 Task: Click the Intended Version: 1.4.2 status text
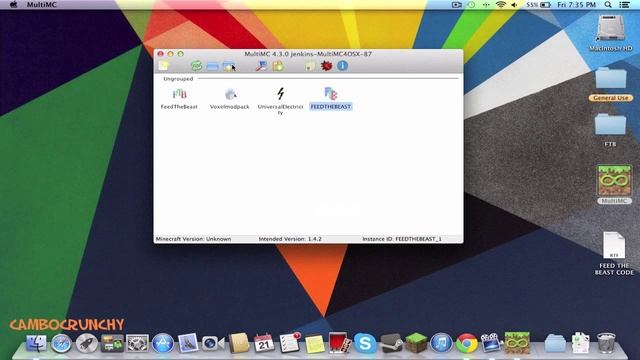pyautogui.click(x=290, y=239)
